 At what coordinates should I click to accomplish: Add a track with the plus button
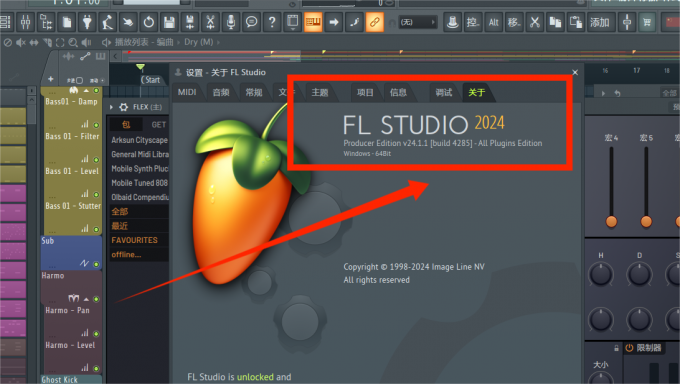[51, 79]
